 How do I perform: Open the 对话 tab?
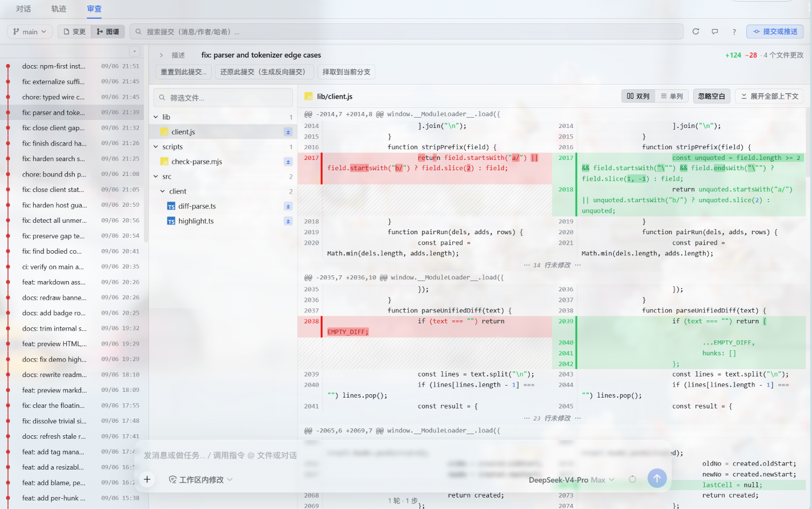(x=23, y=9)
